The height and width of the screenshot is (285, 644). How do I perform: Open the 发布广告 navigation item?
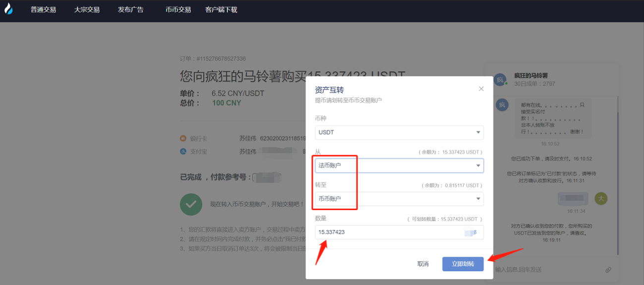pyautogui.click(x=130, y=10)
